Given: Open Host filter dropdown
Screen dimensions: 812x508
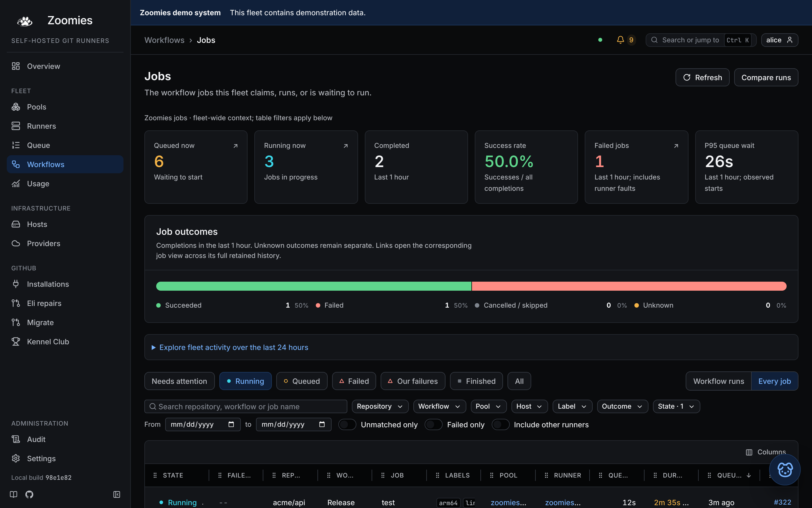Looking at the screenshot, I should pos(529,406).
